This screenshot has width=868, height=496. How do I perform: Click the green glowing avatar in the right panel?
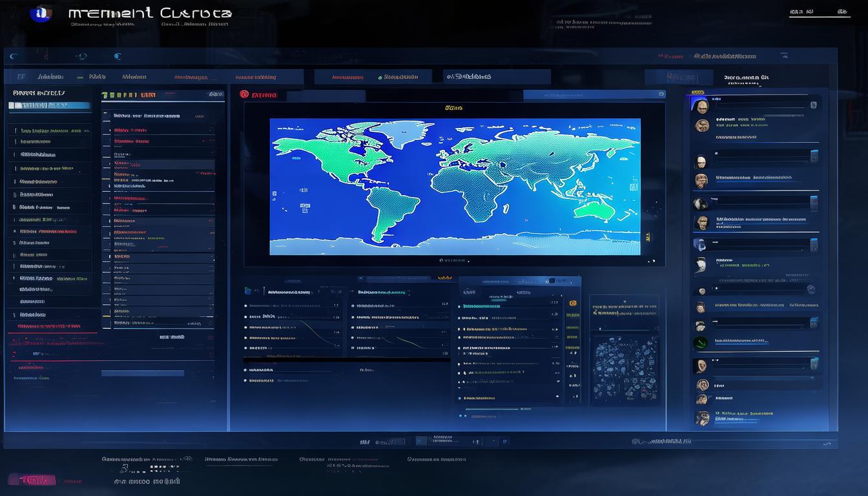pyautogui.click(x=700, y=343)
